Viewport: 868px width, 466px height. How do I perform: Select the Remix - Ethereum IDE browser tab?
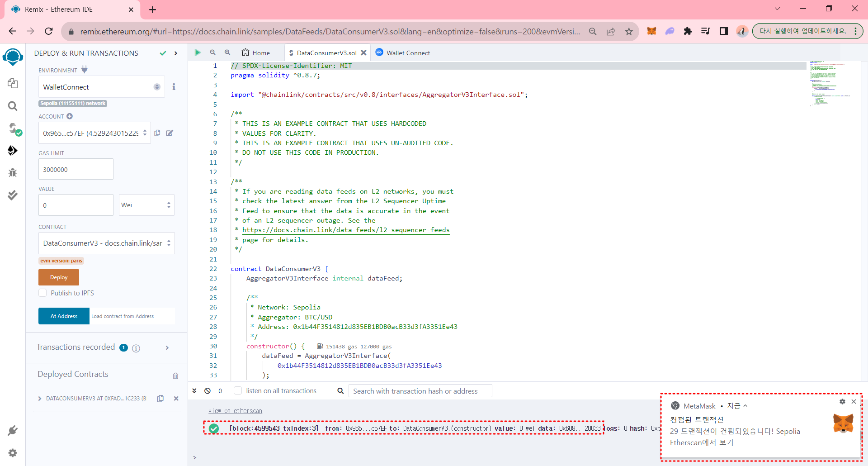tap(72, 10)
